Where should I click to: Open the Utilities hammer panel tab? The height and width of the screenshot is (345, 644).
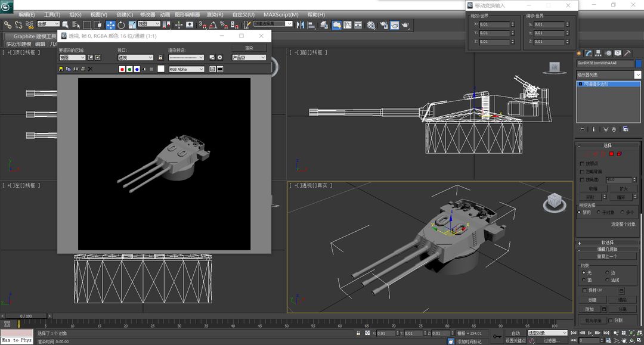pyautogui.click(x=627, y=54)
